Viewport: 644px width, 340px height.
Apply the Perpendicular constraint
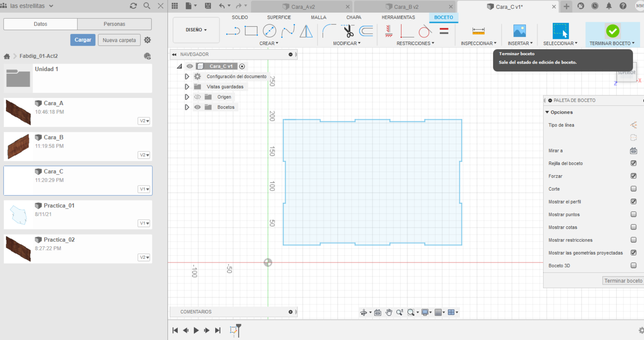click(407, 31)
